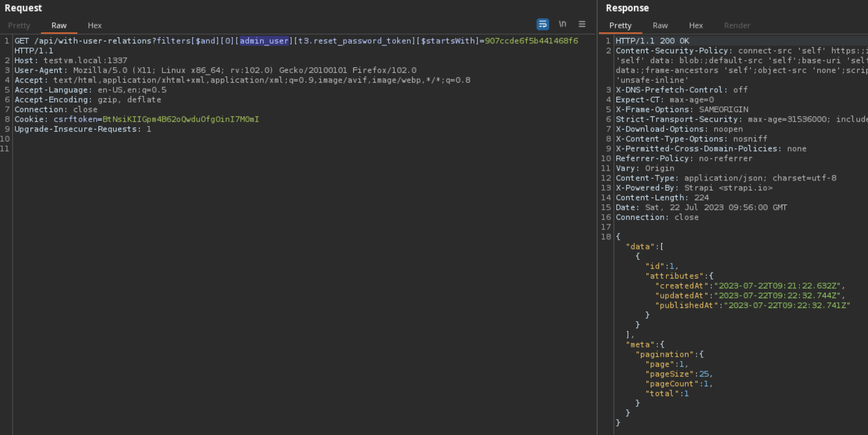The width and height of the screenshot is (868, 435).
Task: Click the Content-Length: 224 header
Action: click(x=662, y=197)
